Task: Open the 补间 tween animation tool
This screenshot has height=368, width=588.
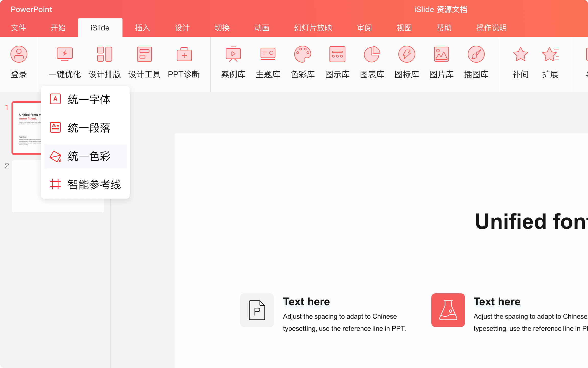Action: [x=520, y=63]
